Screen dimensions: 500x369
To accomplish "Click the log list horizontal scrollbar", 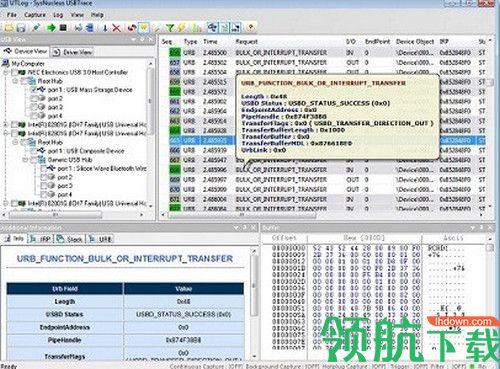I will [242, 215].
